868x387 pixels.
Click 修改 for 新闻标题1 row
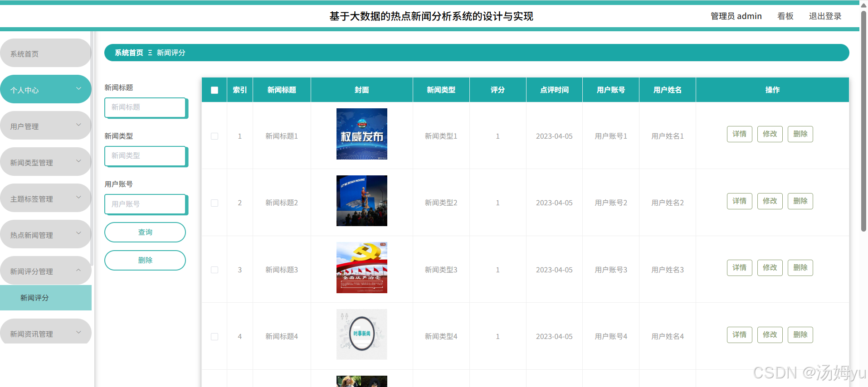pyautogui.click(x=770, y=134)
